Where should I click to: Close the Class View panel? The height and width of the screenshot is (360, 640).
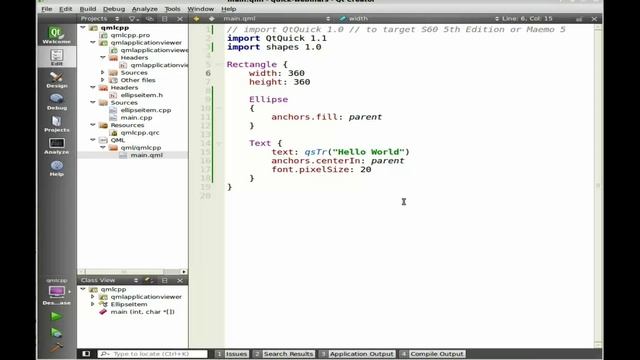[180, 280]
